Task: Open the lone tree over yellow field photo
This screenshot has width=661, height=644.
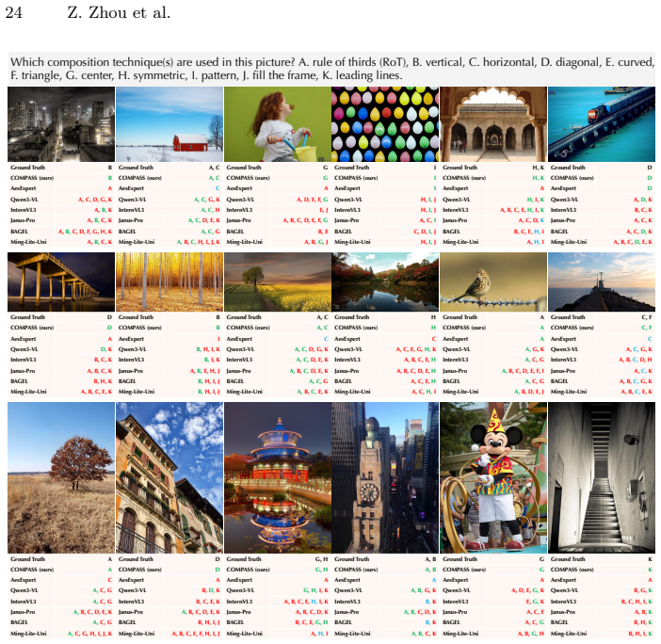Action: pos(278,282)
